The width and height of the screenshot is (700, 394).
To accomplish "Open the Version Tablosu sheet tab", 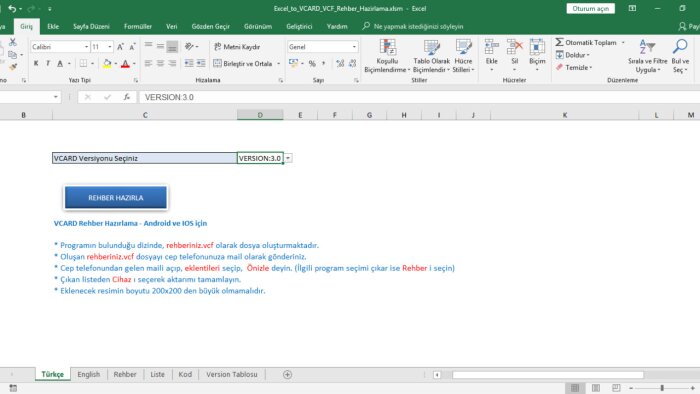I will click(x=232, y=374).
